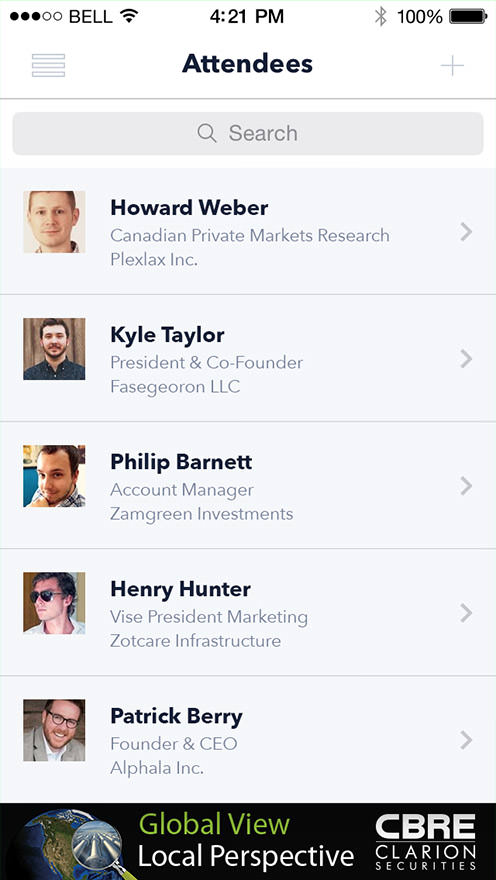Select Henry Hunter's name in list
The height and width of the screenshot is (880, 496).
(180, 589)
